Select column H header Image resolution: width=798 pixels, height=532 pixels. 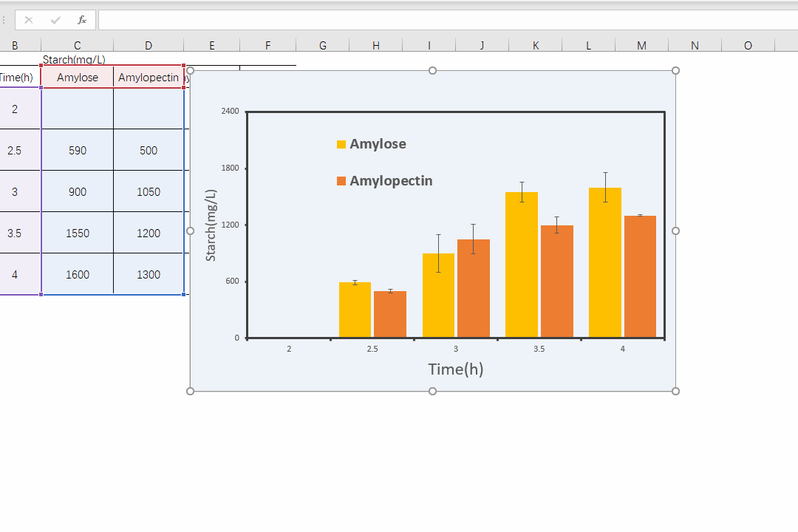point(375,45)
